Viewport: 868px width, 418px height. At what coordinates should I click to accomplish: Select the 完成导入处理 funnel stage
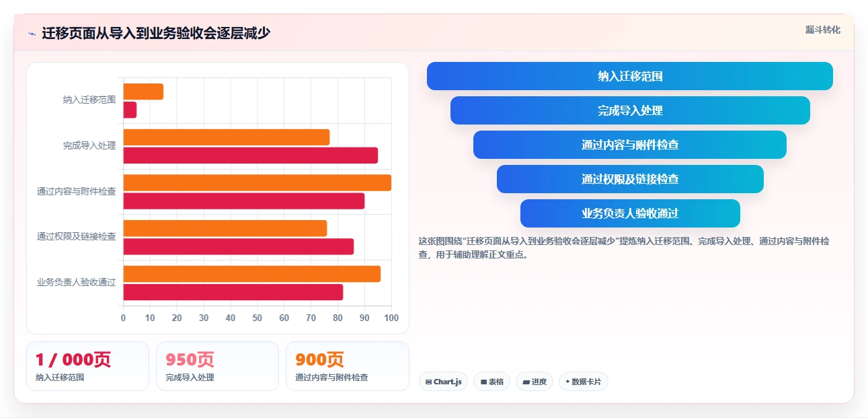click(x=630, y=110)
